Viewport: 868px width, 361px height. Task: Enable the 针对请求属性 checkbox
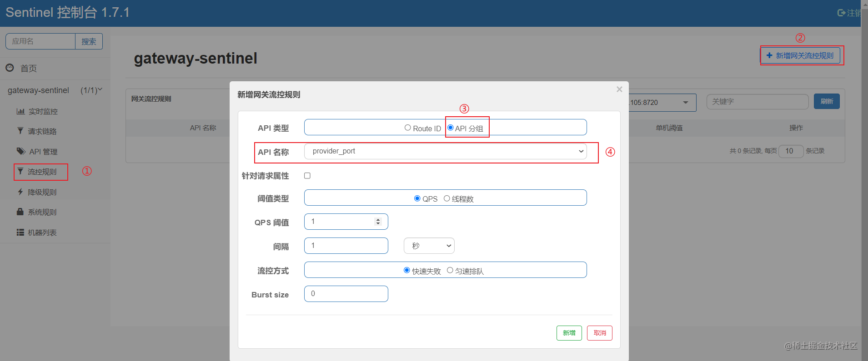click(x=307, y=176)
